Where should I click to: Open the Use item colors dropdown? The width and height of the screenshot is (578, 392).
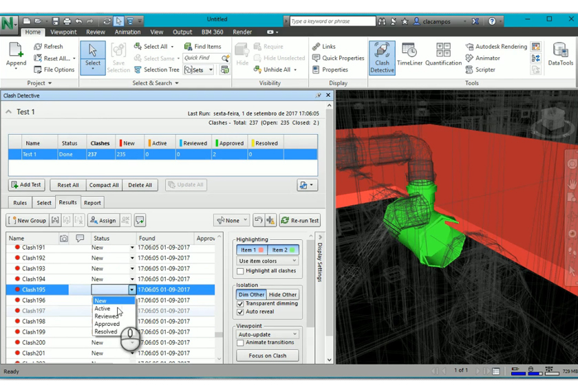tap(267, 261)
